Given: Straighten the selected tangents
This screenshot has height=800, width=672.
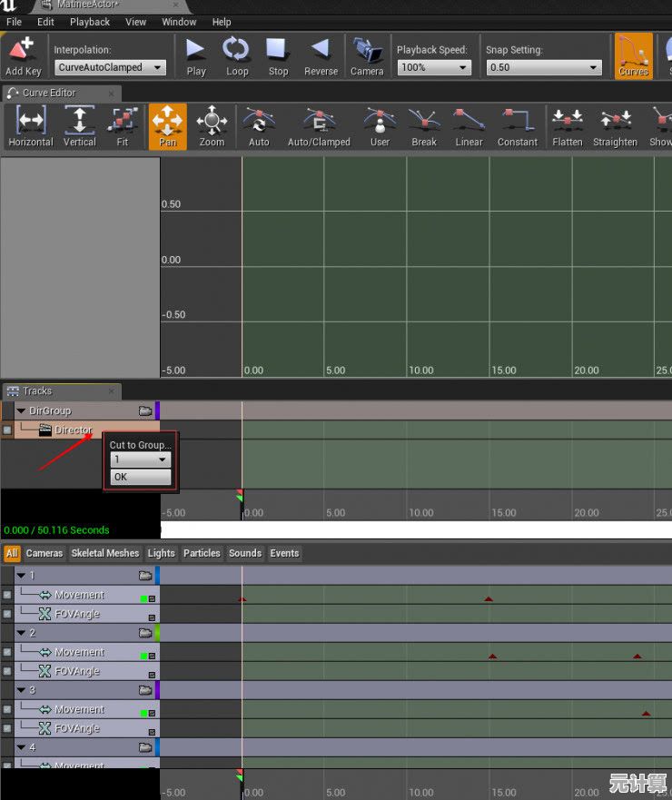Looking at the screenshot, I should [x=615, y=126].
